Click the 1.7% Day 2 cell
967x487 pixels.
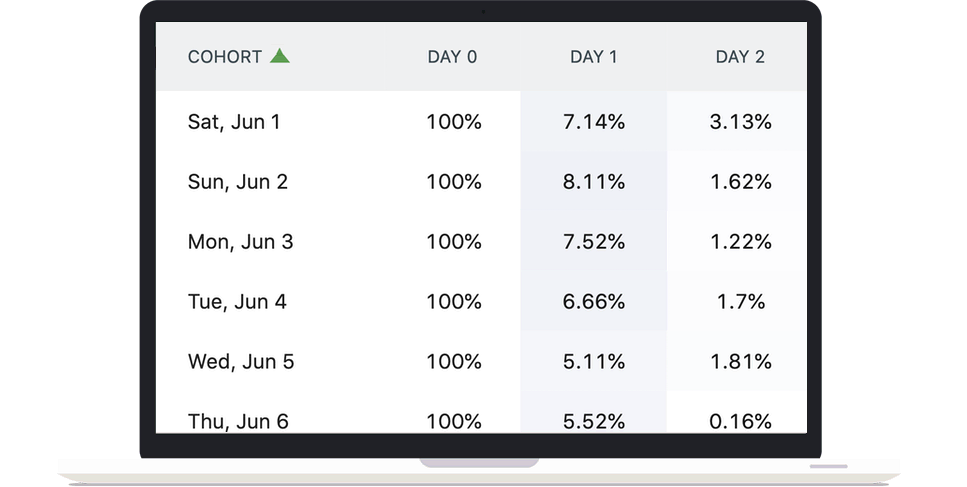coord(740,302)
